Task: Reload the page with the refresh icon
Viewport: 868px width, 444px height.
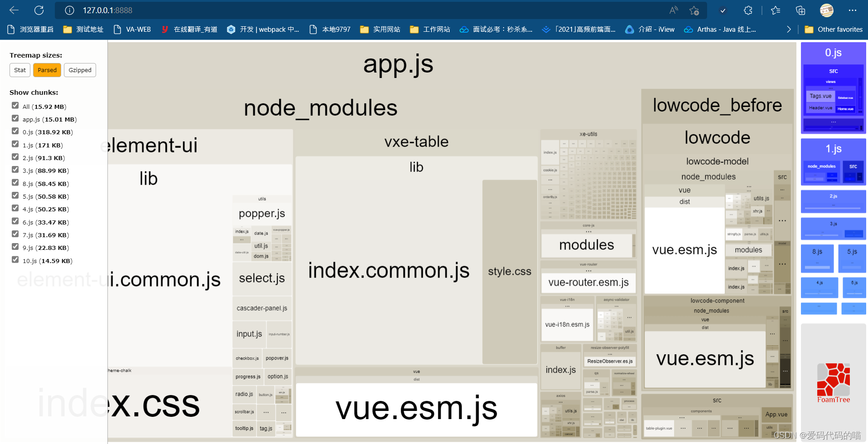Action: (x=39, y=10)
